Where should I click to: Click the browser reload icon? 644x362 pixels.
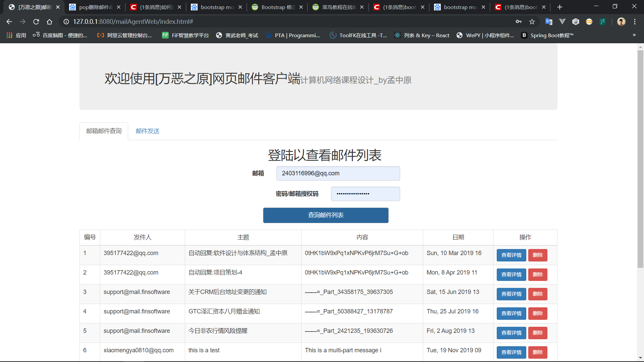point(36,22)
